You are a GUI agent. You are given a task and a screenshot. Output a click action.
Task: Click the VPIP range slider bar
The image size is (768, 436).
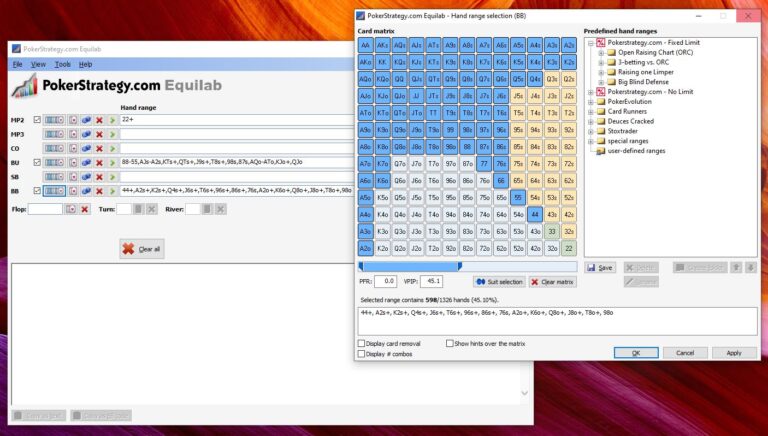tap(409, 267)
